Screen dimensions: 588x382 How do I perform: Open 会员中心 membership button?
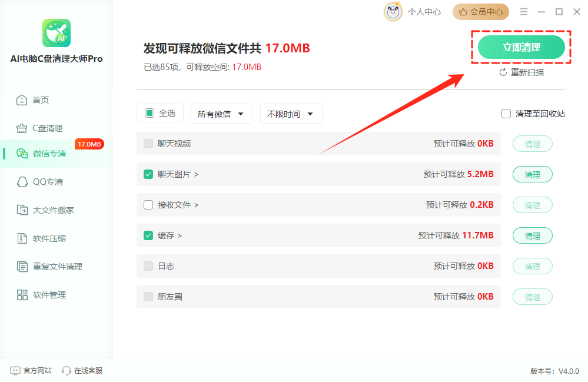(481, 12)
